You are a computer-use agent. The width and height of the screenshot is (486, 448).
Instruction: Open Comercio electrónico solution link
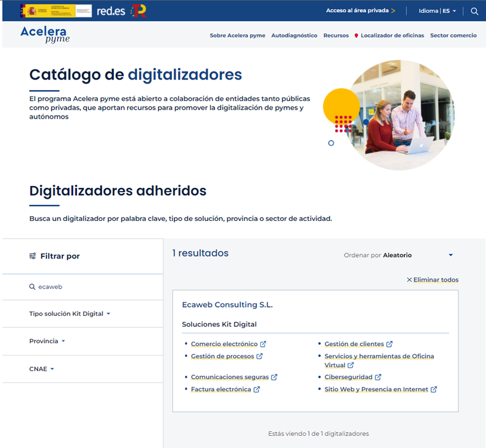[x=224, y=344]
